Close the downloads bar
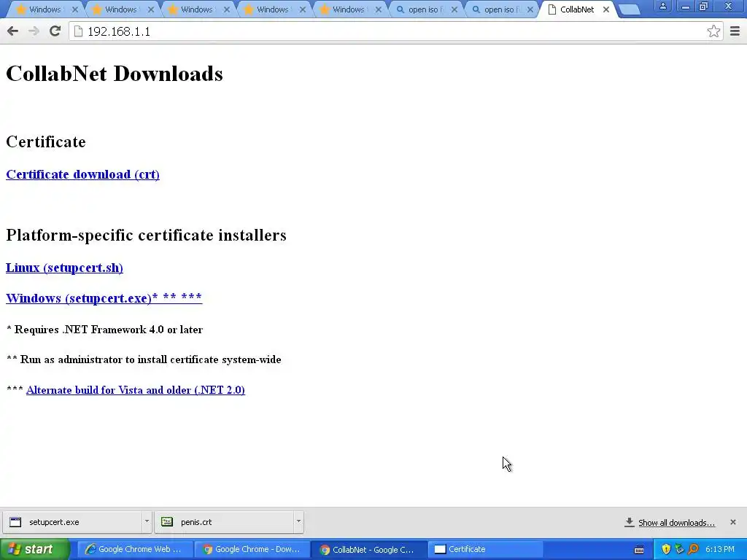The image size is (747, 560). pyautogui.click(x=732, y=522)
